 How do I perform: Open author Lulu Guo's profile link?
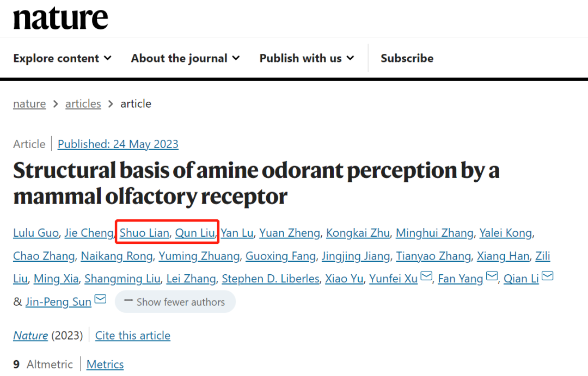click(35, 233)
